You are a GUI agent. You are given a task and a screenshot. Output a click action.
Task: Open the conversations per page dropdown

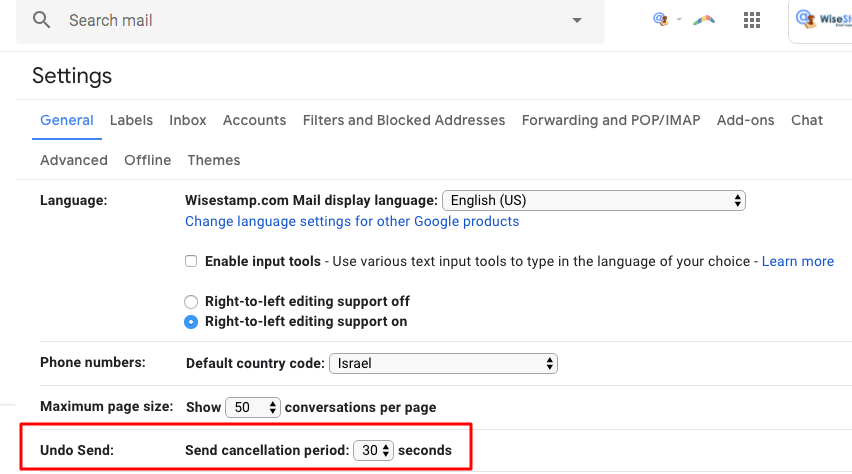(253, 407)
